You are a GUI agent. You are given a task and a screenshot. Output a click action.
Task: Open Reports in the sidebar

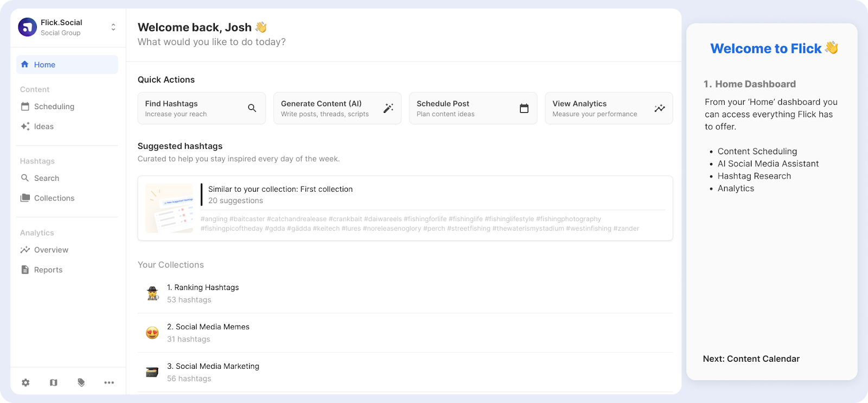[x=48, y=270]
